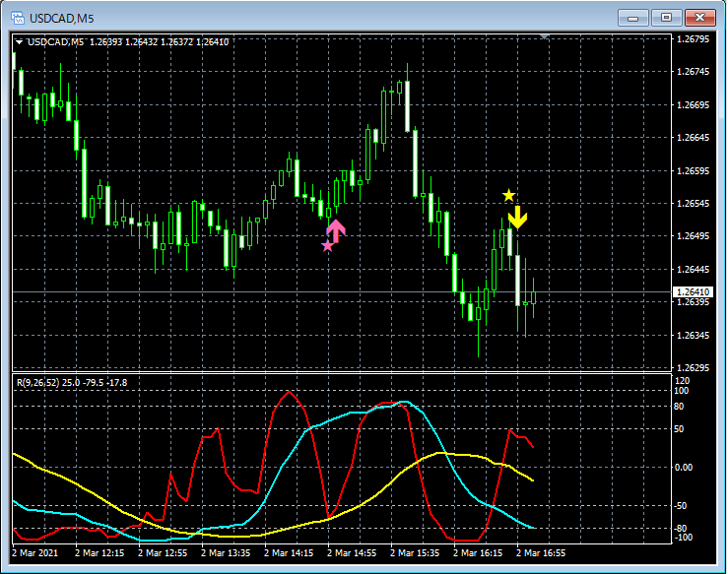Click the price scale value 1.26295
This screenshot has width=728, height=574.
(x=694, y=367)
